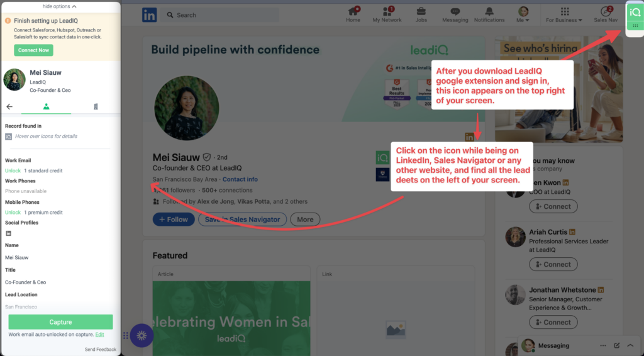View Notifications bell
Viewport: 644px width, 356px height.
[x=489, y=15]
